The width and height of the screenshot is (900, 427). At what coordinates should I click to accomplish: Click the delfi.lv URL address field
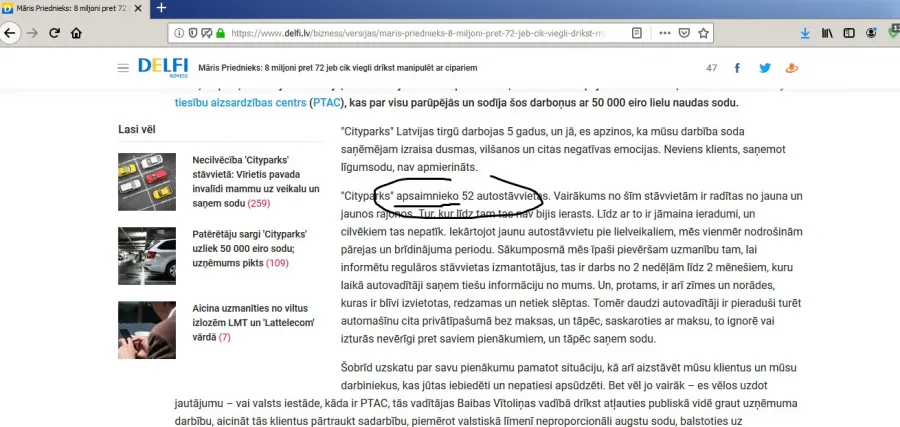[418, 33]
